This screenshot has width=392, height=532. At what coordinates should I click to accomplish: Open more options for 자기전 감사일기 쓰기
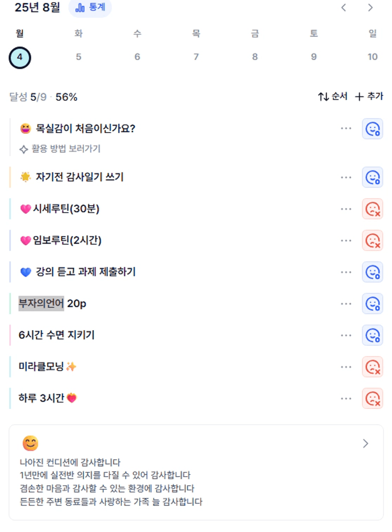coord(346,178)
